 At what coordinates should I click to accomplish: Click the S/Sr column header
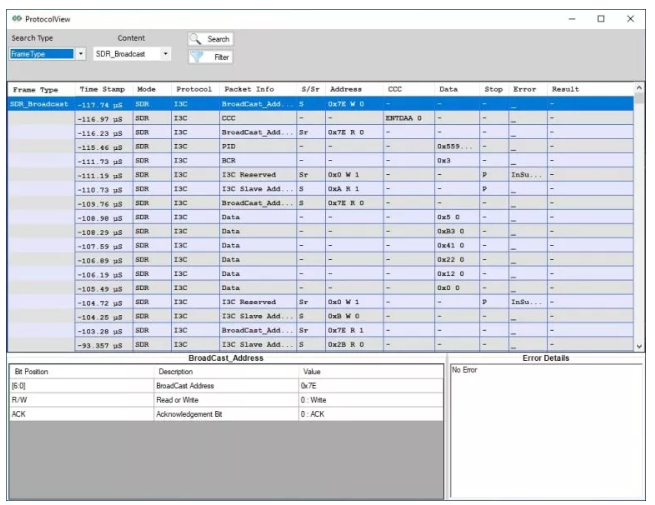[310, 89]
